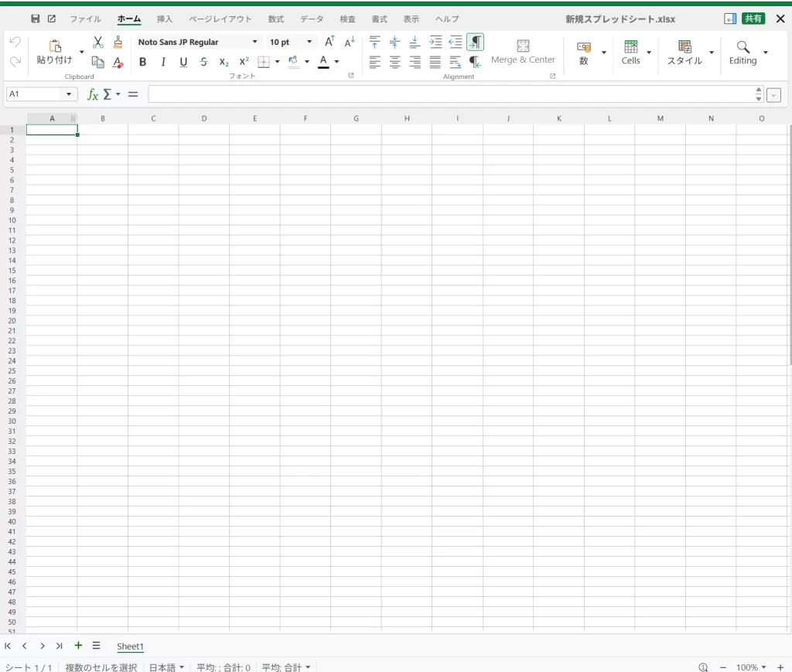Toggle Strikethrough formatting
The image size is (792, 672).
[203, 62]
